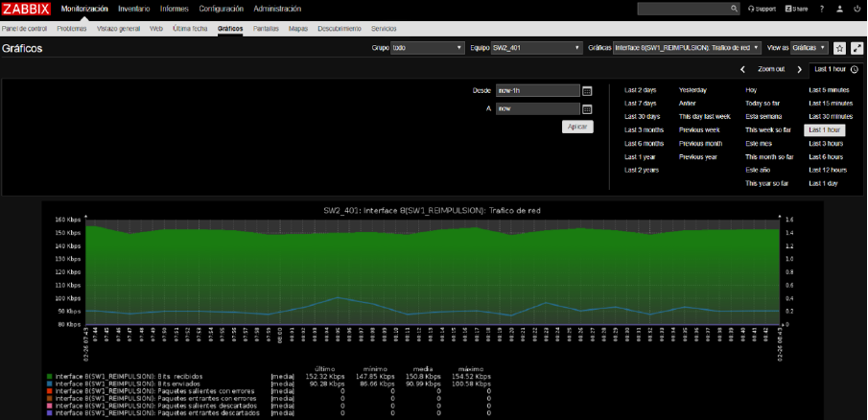
Task: Click the logout power icon
Action: (856, 9)
